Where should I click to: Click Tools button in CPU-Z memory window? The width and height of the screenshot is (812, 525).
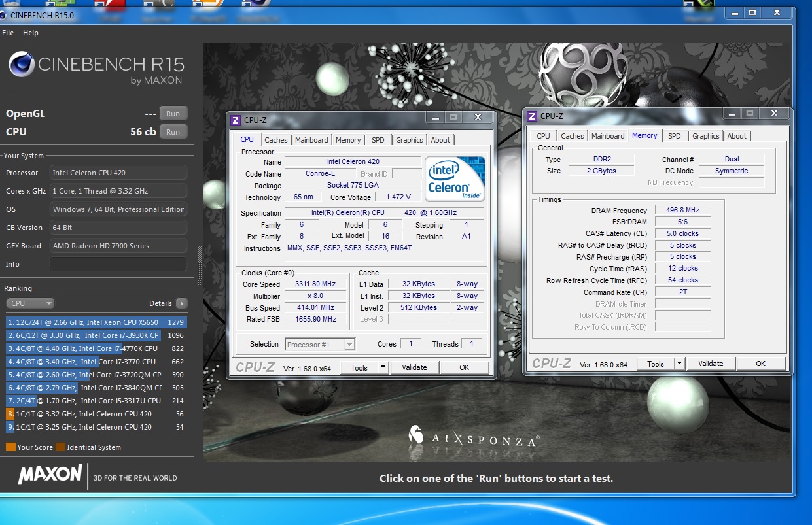click(656, 364)
